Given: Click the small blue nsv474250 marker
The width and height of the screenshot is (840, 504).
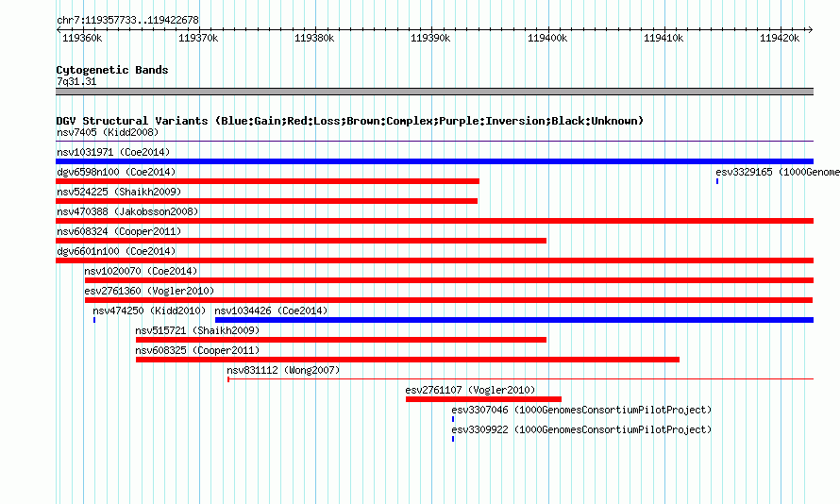Looking at the screenshot, I should [x=94, y=320].
